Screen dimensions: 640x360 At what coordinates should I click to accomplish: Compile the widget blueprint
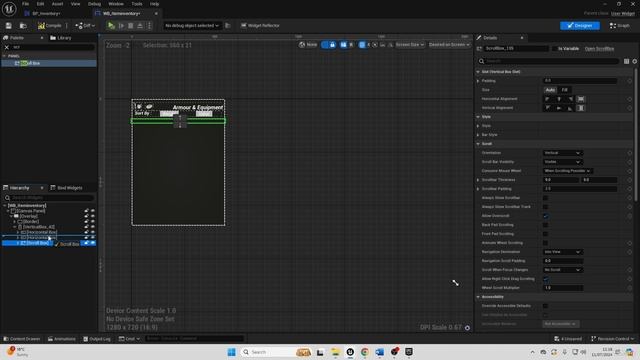(x=50, y=26)
